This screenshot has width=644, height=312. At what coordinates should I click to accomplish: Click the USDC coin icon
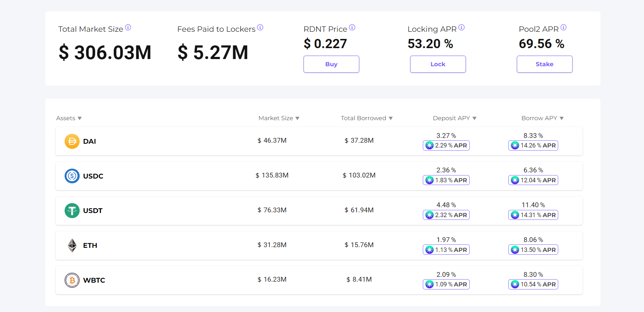[x=72, y=176]
